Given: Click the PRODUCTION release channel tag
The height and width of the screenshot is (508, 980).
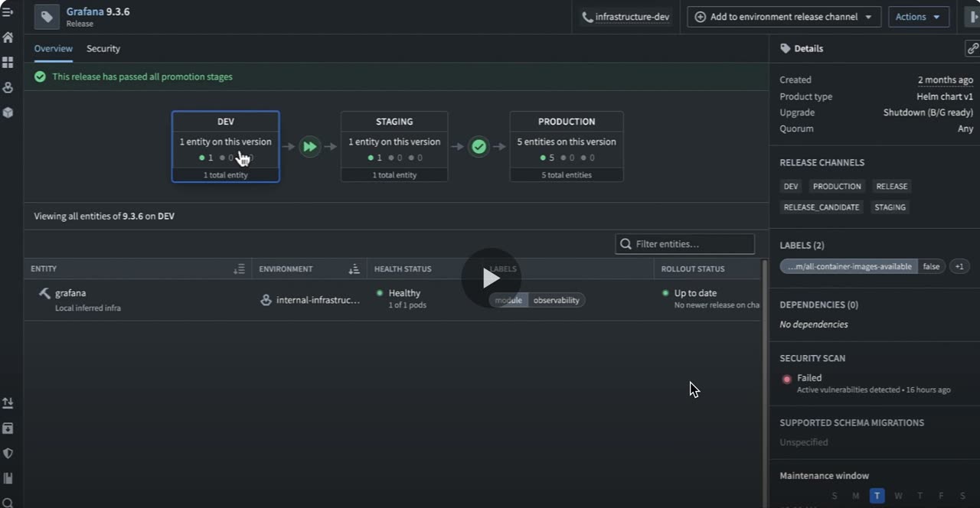Looking at the screenshot, I should click(837, 186).
